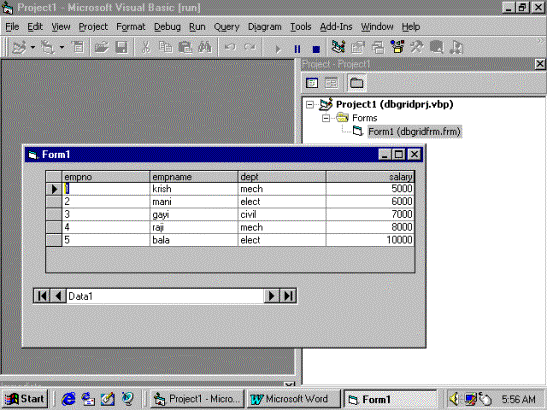This screenshot has width=547, height=410.
Task: Open the Form Layout Window icon
Action: coord(378,47)
